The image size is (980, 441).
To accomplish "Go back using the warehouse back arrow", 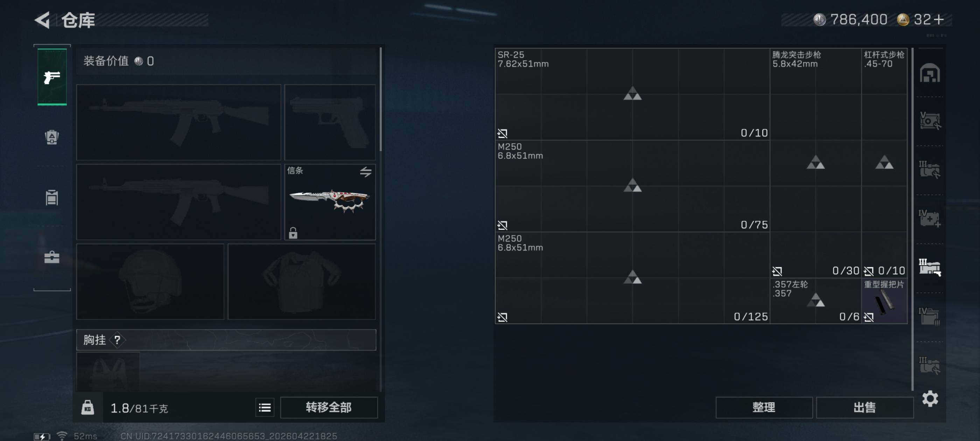I will [x=43, y=20].
